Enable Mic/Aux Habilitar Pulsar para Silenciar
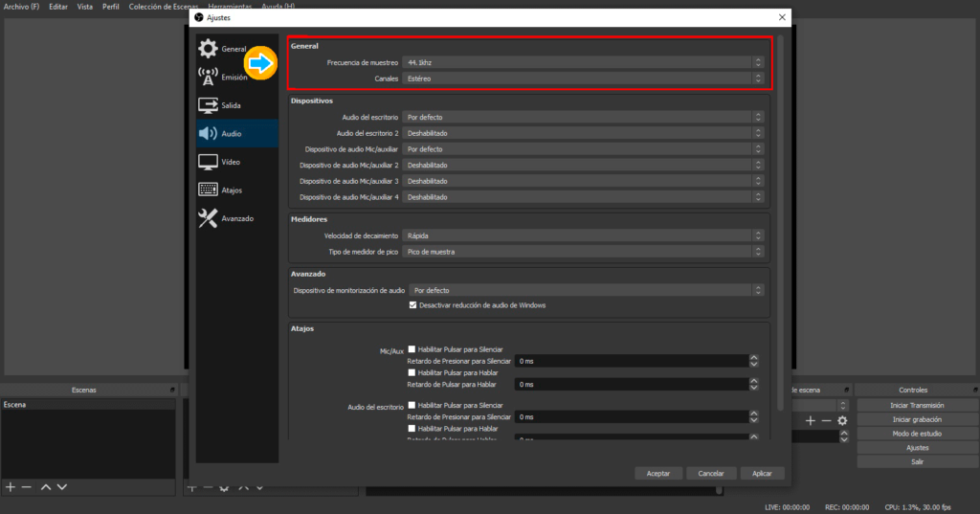 pyautogui.click(x=412, y=349)
